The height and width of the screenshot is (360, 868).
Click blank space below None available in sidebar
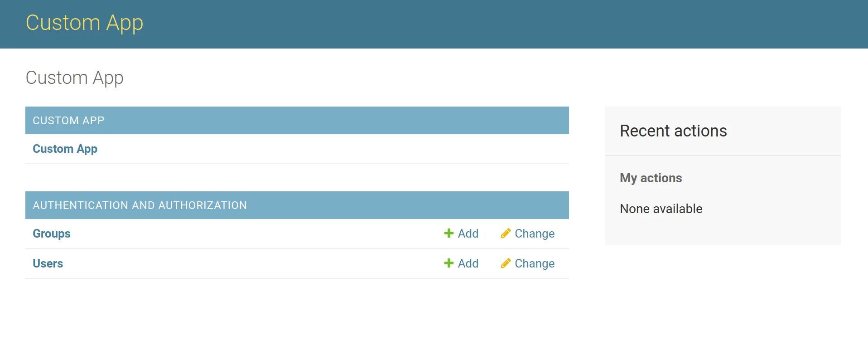tap(723, 231)
